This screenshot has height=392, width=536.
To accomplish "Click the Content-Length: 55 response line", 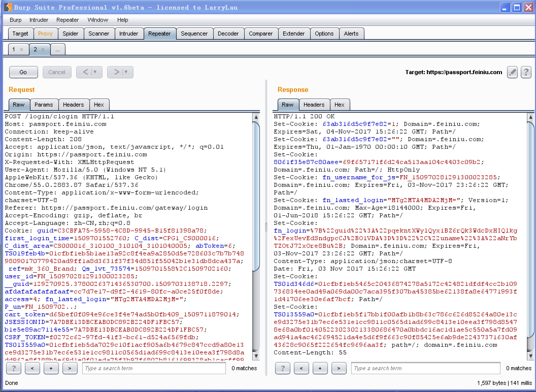I will 310,352.
